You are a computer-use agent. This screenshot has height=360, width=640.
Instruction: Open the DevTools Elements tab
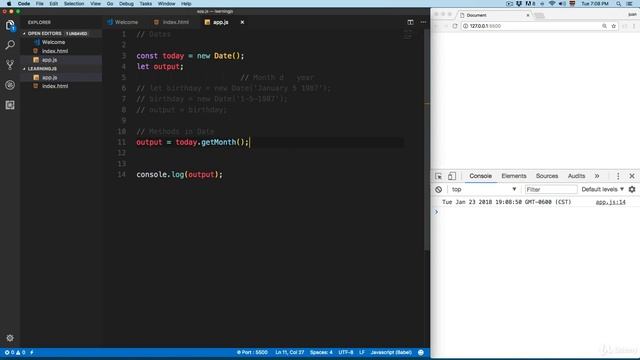click(513, 176)
